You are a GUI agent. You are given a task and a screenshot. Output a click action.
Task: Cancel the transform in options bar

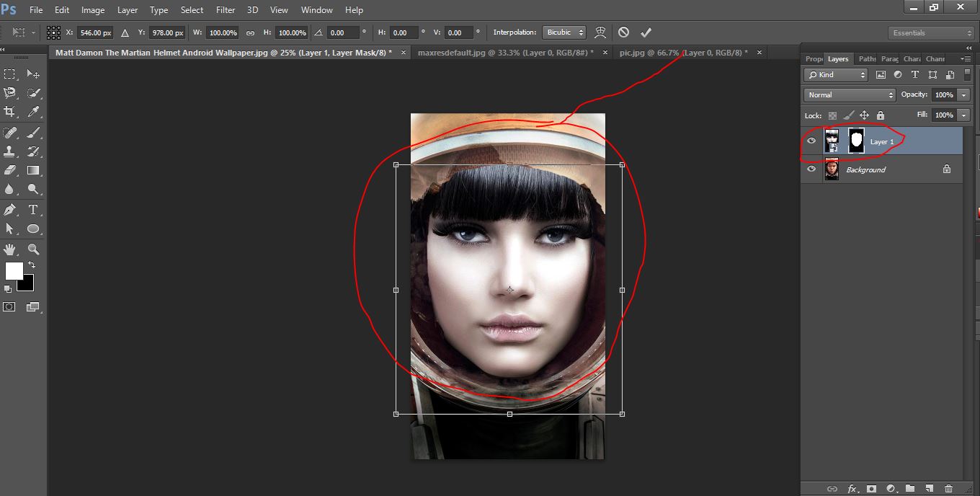pos(623,32)
